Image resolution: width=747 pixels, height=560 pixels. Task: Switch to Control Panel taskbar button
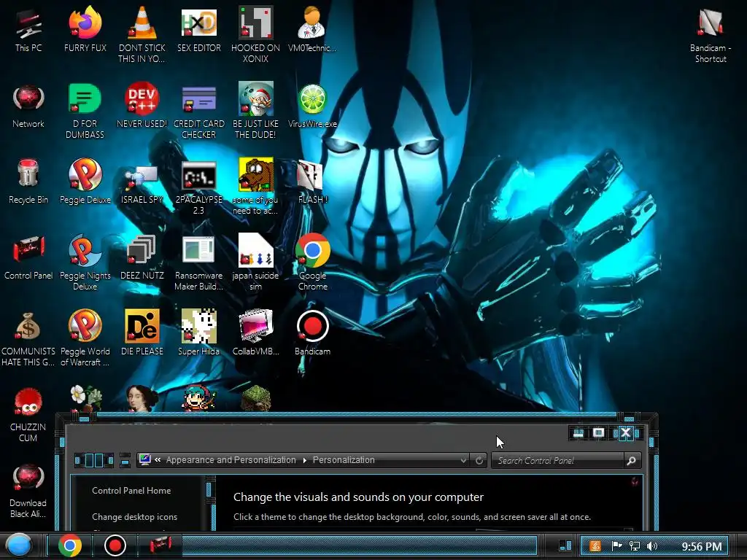160,544
